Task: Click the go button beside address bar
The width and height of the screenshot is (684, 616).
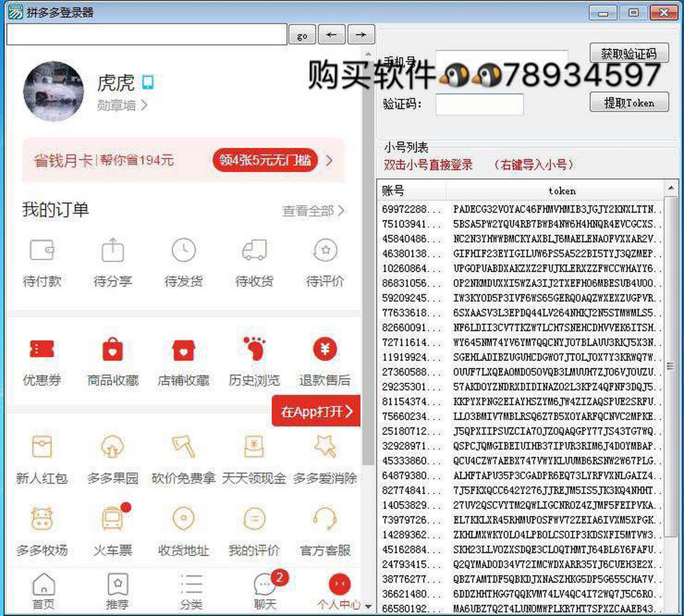Action: click(x=302, y=35)
